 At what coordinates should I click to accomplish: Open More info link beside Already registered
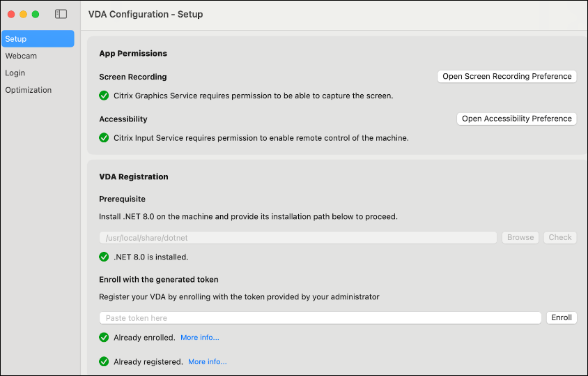click(x=207, y=362)
